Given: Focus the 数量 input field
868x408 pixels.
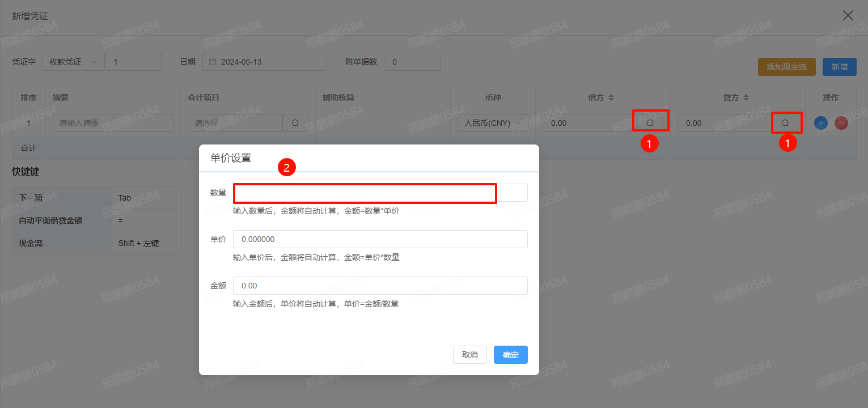Looking at the screenshot, I should click(x=380, y=193).
